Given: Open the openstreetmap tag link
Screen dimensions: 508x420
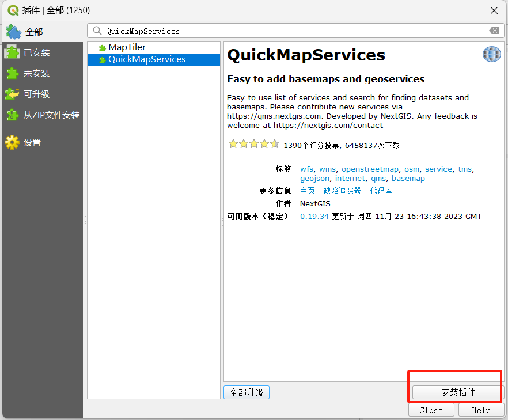Looking at the screenshot, I should (370, 169).
